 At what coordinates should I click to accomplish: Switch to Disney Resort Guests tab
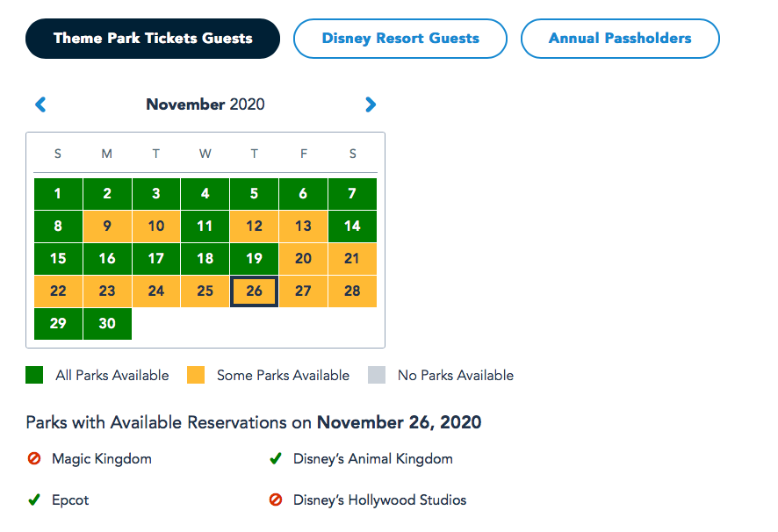click(x=400, y=39)
